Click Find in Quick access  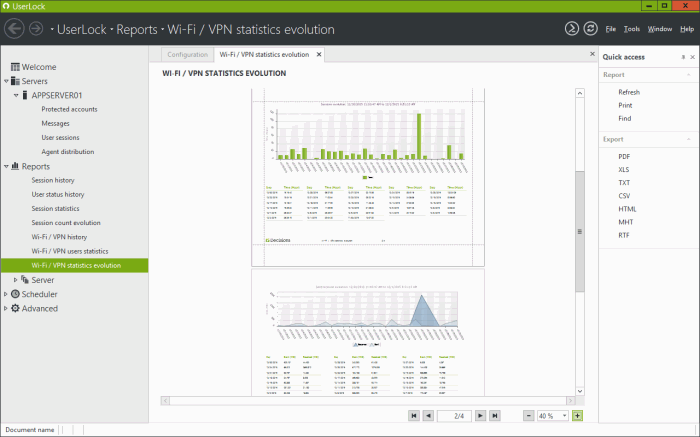click(625, 118)
